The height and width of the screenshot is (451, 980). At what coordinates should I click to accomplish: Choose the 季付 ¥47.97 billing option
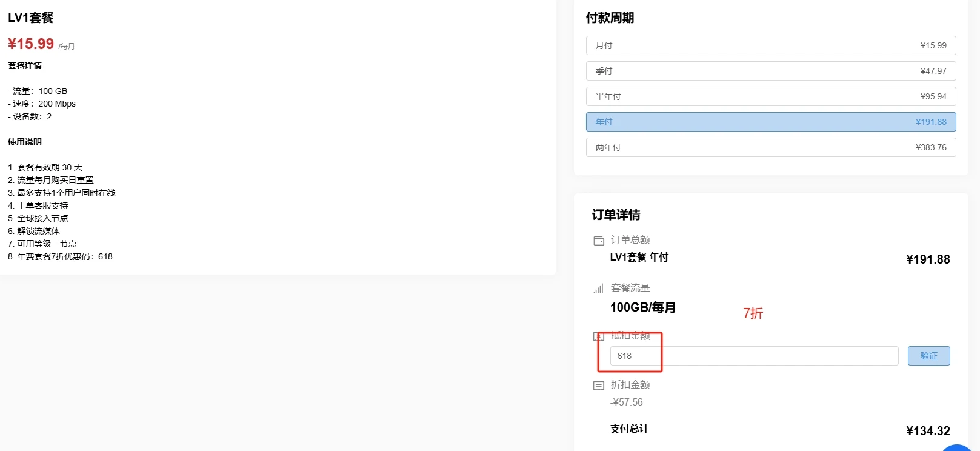(770, 71)
